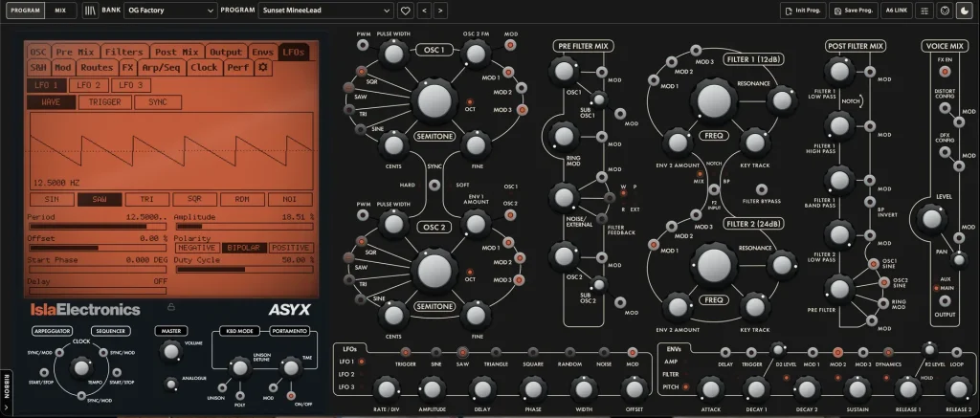
Task: Choose the TRI waveform button on LCD
Action: [x=146, y=199]
